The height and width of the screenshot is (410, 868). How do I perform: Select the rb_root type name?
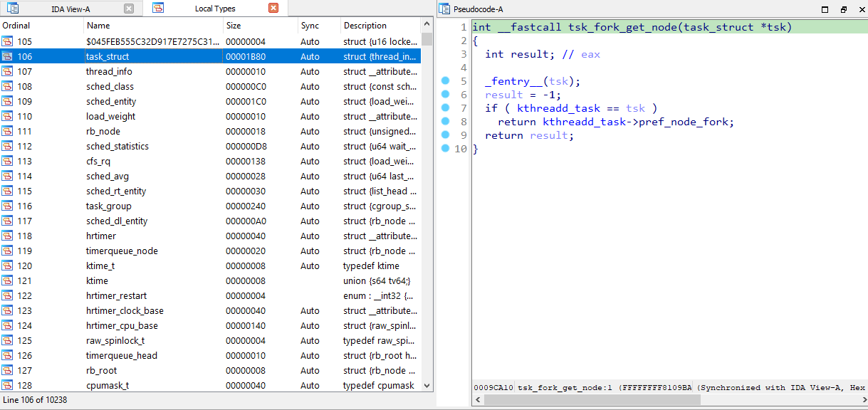102,370
